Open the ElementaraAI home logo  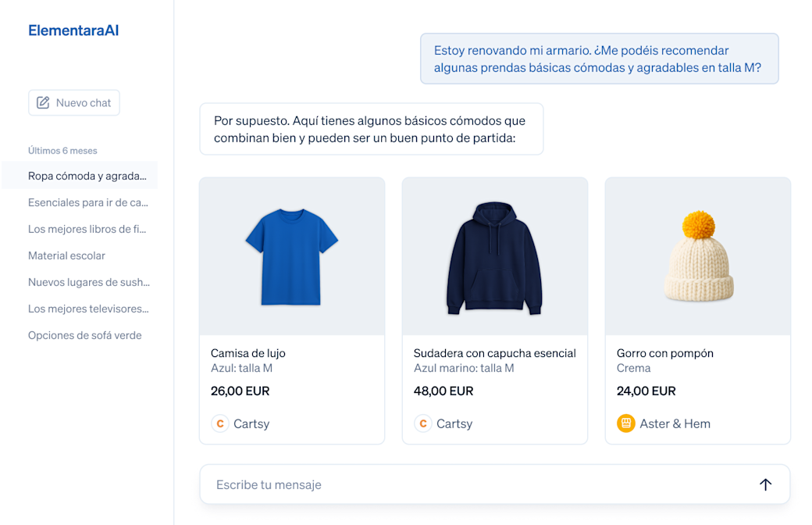click(x=73, y=30)
